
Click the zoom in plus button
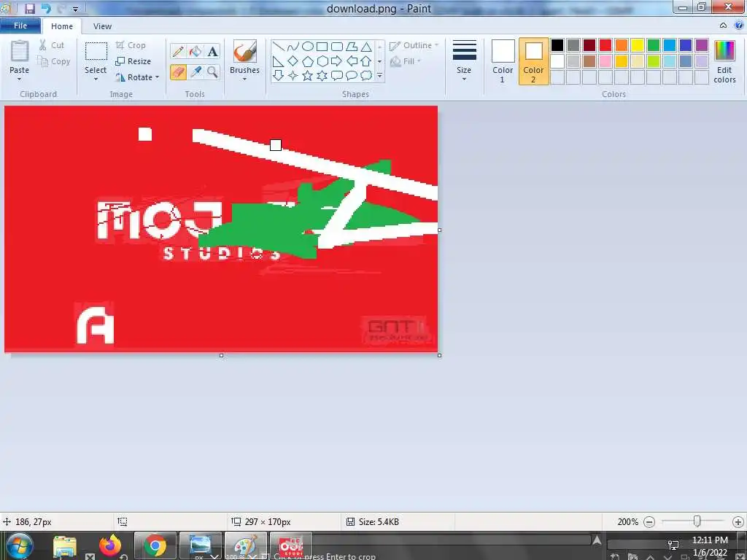pos(738,522)
